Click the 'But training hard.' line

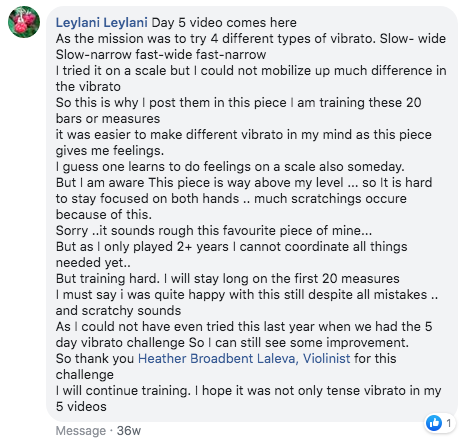(227, 279)
